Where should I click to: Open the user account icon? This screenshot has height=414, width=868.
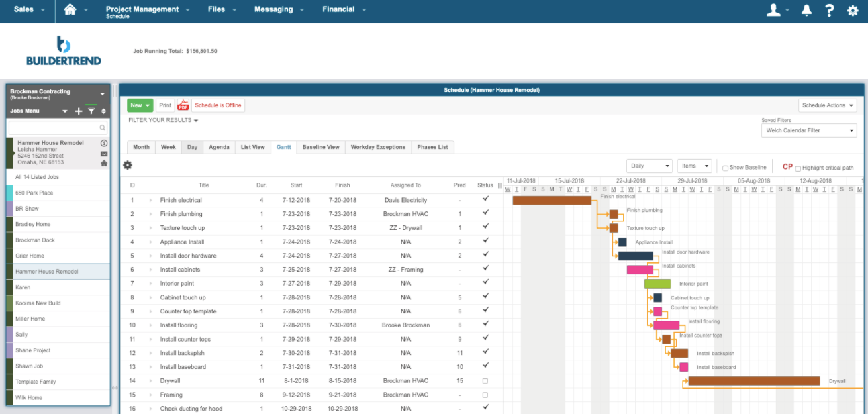tap(773, 10)
